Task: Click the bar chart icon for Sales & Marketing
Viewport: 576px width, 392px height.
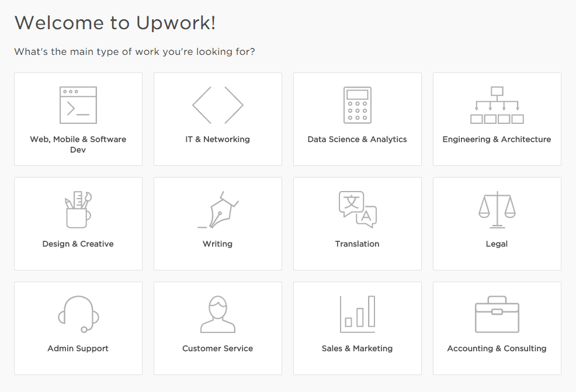Action: click(x=357, y=314)
